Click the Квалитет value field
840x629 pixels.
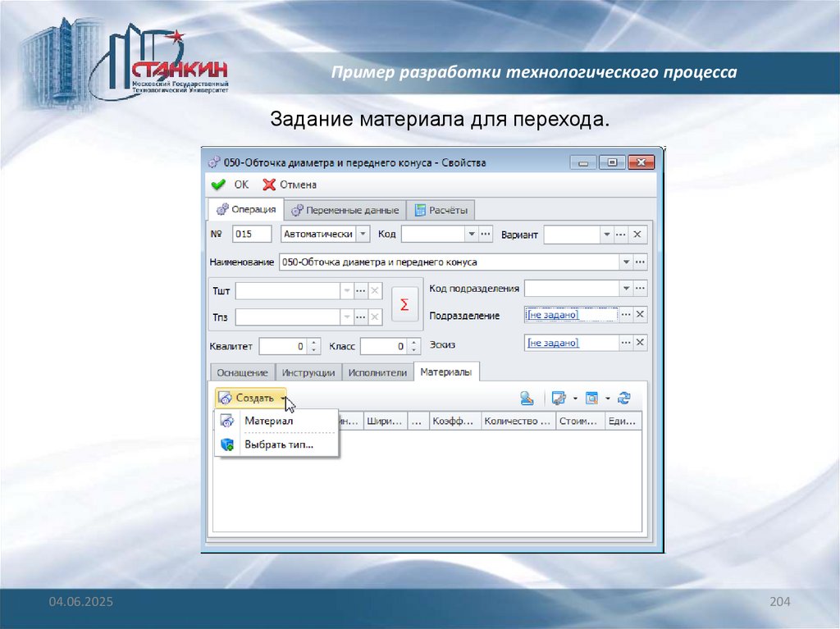click(284, 347)
